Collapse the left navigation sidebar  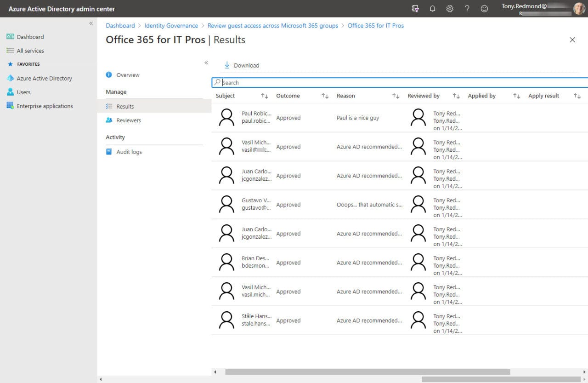pos(91,23)
